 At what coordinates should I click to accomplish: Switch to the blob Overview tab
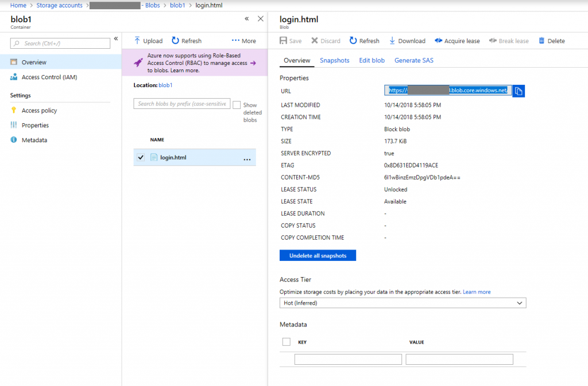pyautogui.click(x=297, y=60)
